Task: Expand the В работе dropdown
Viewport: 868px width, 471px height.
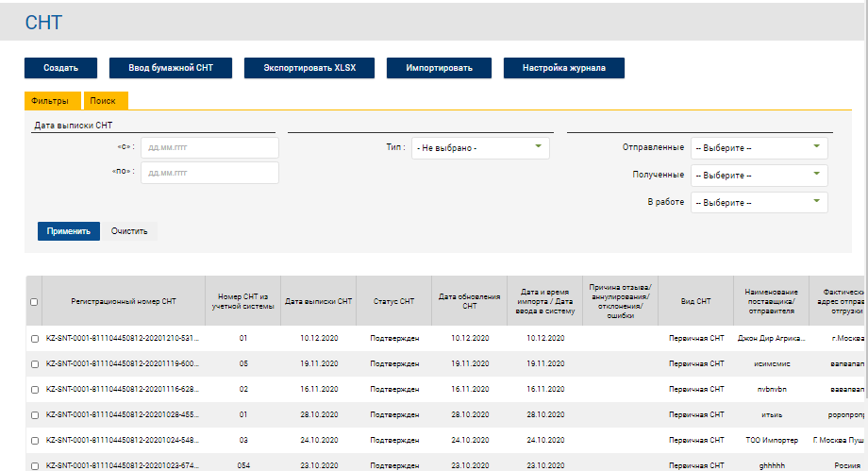Action: tap(759, 203)
